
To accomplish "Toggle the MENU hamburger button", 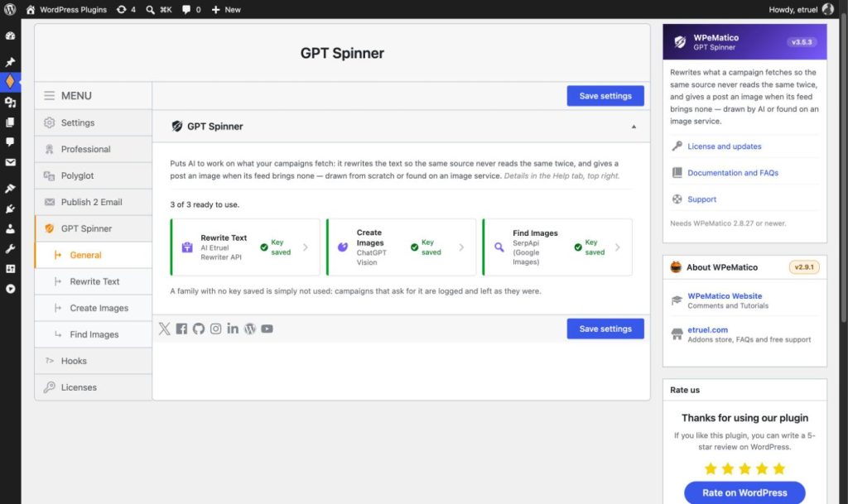I will tap(49, 96).
